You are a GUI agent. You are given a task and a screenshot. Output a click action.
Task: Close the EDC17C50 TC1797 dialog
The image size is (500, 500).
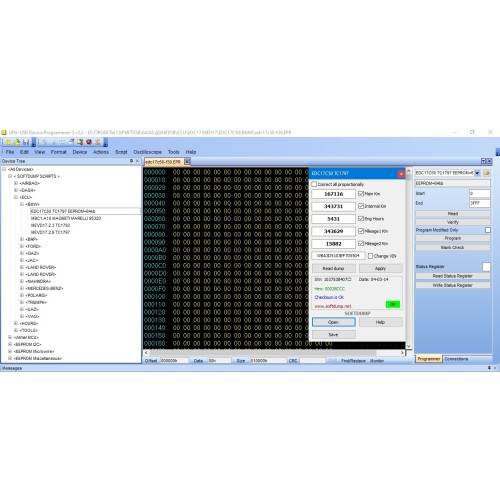(x=401, y=174)
